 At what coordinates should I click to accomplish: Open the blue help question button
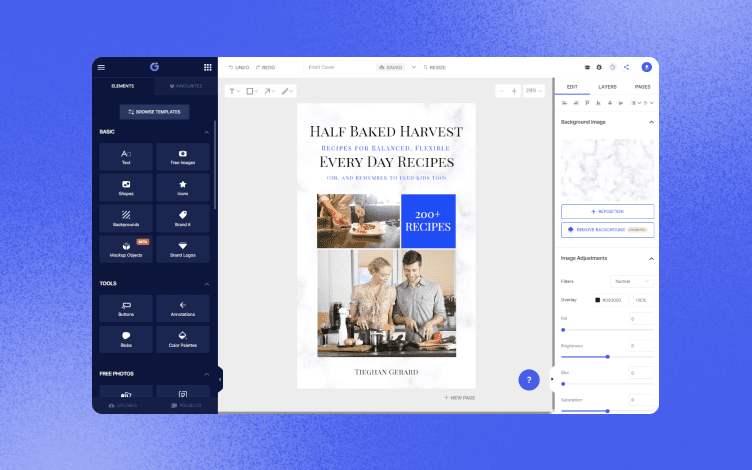(529, 380)
